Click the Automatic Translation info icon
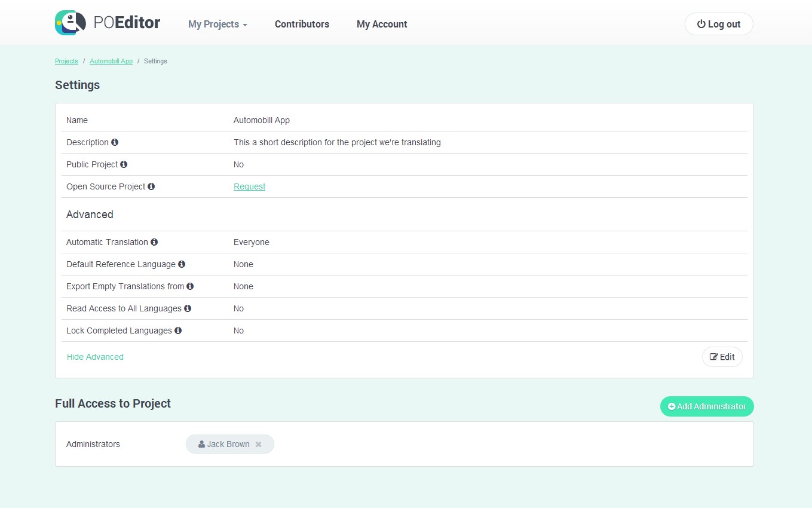 [154, 242]
